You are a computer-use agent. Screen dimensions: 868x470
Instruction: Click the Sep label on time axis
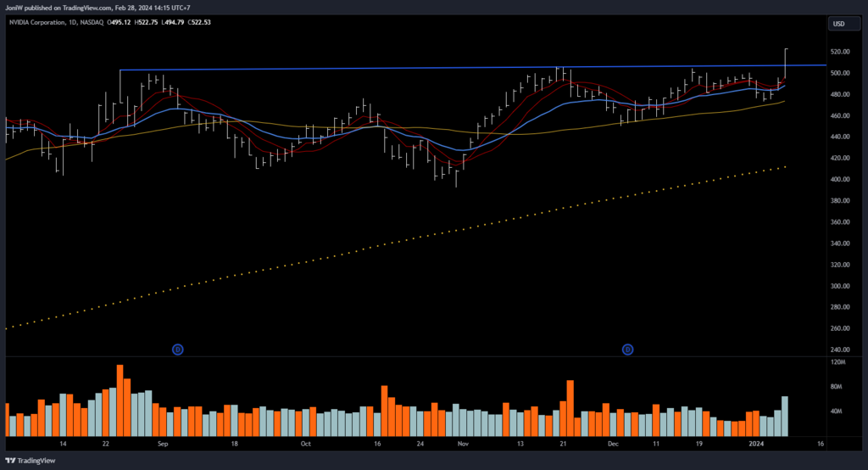163,443
